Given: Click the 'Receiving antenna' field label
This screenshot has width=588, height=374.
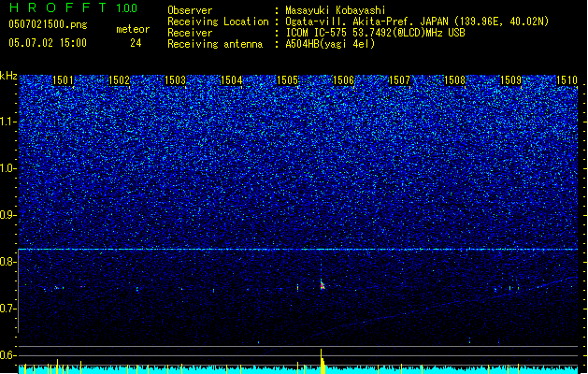Looking at the screenshot, I should 215,44.
